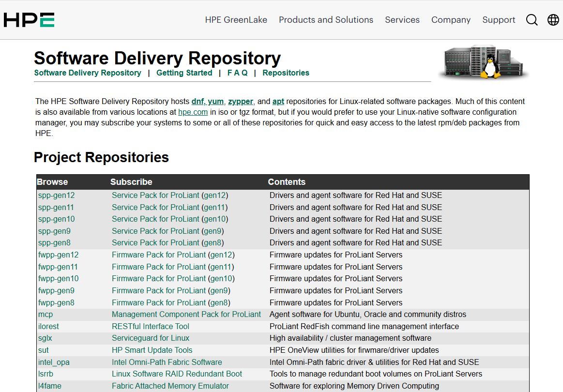This screenshot has width=563, height=392.
Task: Open Linux Software RAID Redundant Boot link
Action: [x=177, y=374]
